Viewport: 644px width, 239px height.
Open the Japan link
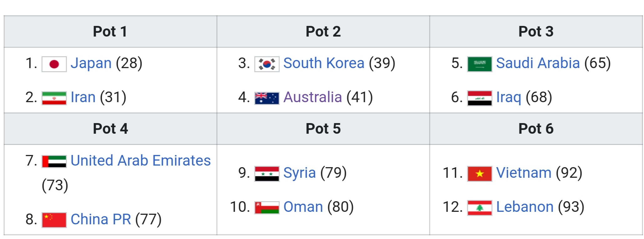[91, 63]
